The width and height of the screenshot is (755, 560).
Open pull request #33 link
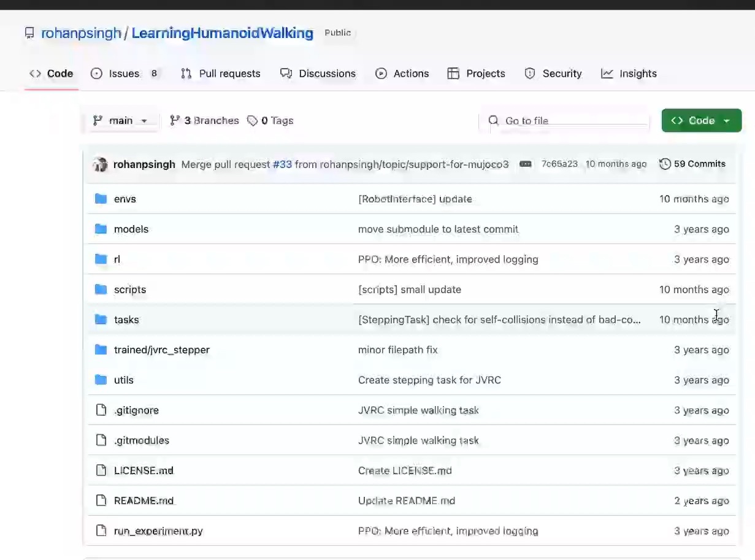(x=282, y=164)
